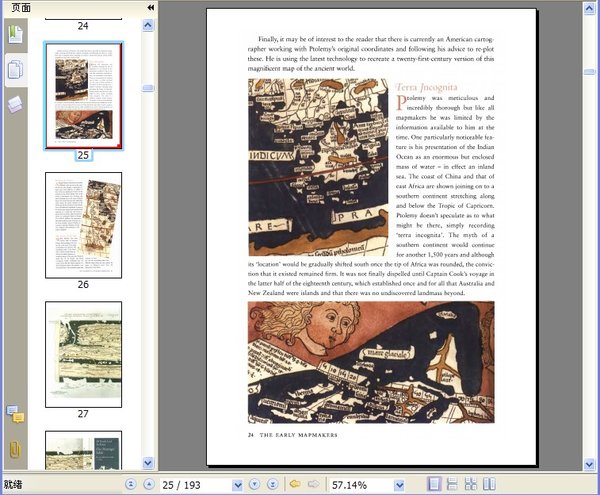Select page 26 thumbnail
600x495 pixels.
click(x=83, y=225)
